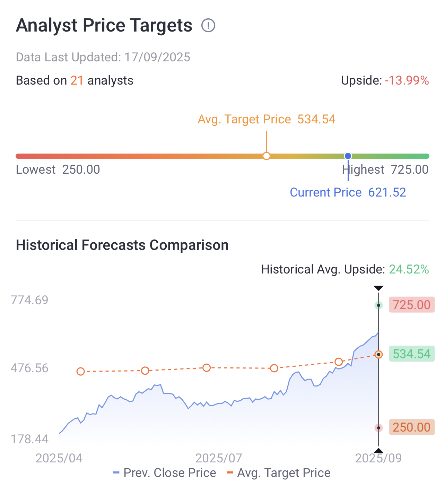Select the blue Current Price marker dot
The height and width of the screenshot is (504, 445).
348,156
